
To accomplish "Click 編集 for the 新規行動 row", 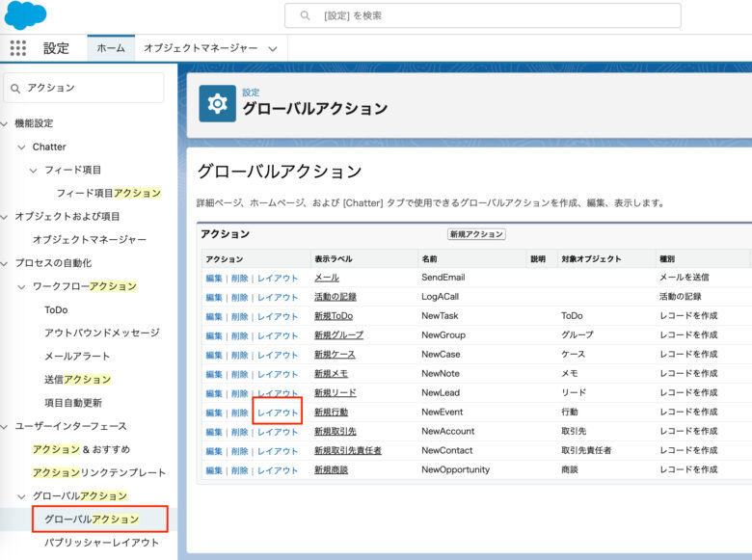I will point(214,413).
